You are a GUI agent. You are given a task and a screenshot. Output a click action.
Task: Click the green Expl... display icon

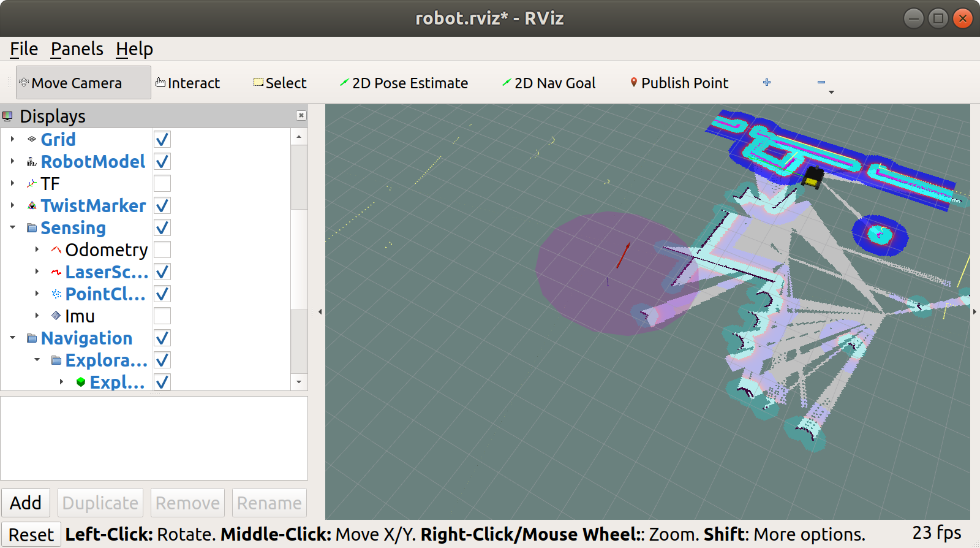pyautogui.click(x=81, y=382)
